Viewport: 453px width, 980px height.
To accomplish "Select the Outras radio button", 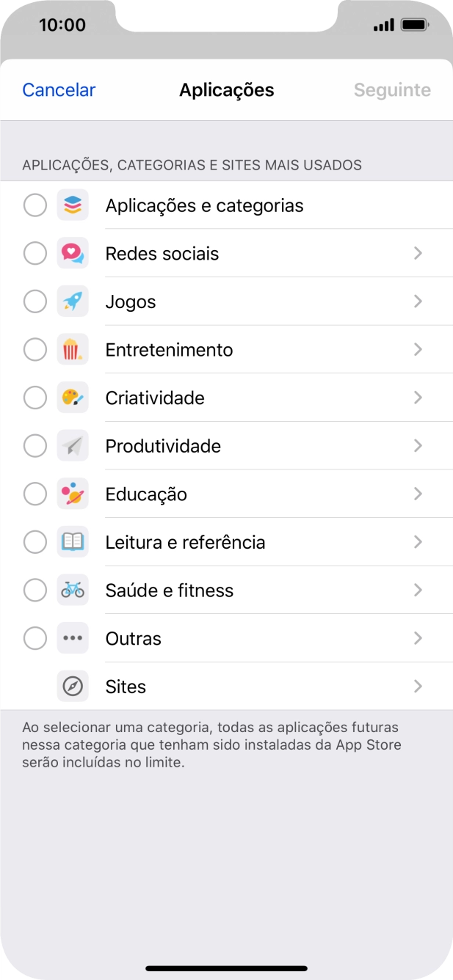I will coord(35,638).
